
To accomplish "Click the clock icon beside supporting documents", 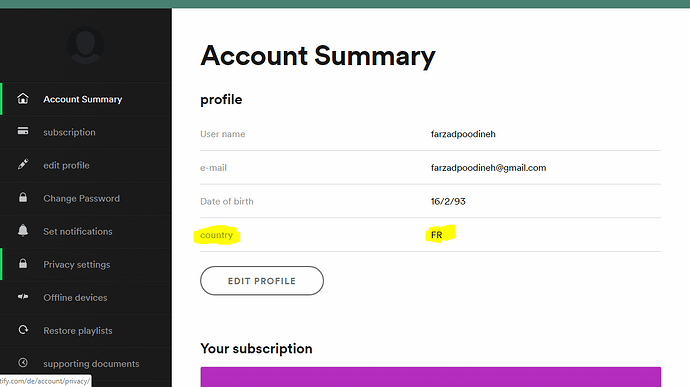I will pyautogui.click(x=23, y=363).
